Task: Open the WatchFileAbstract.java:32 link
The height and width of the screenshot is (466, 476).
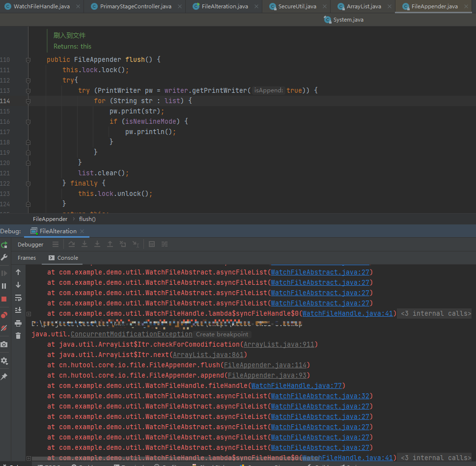Action: 320,396
